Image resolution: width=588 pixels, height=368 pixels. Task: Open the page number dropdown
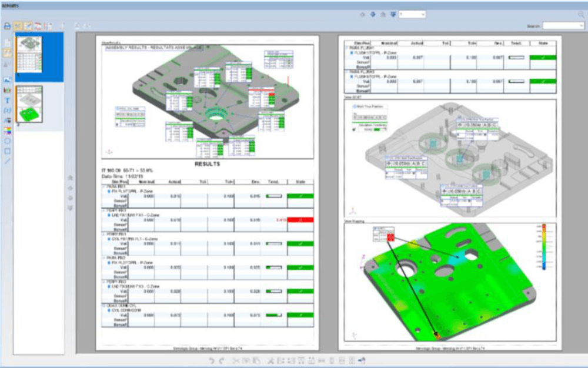(x=412, y=14)
